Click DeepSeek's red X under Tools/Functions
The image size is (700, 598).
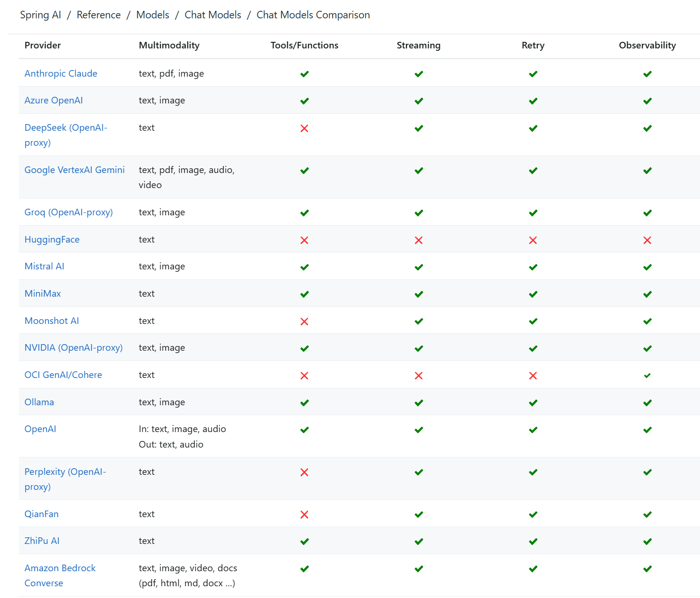[304, 128]
